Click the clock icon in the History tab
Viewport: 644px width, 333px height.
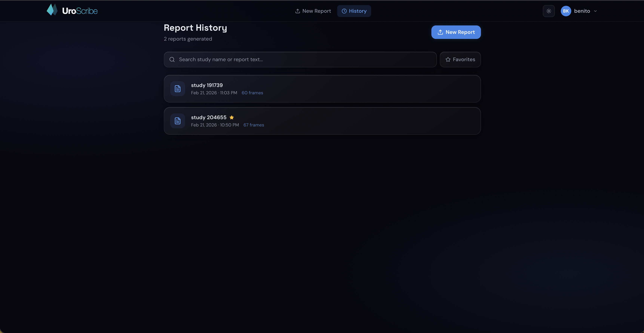tap(344, 11)
